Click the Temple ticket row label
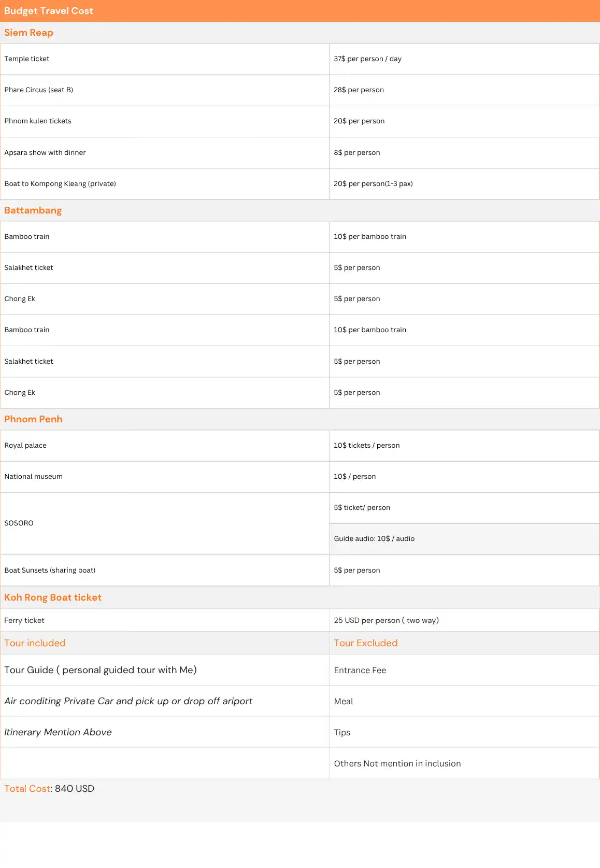600x868 pixels. 27,59
